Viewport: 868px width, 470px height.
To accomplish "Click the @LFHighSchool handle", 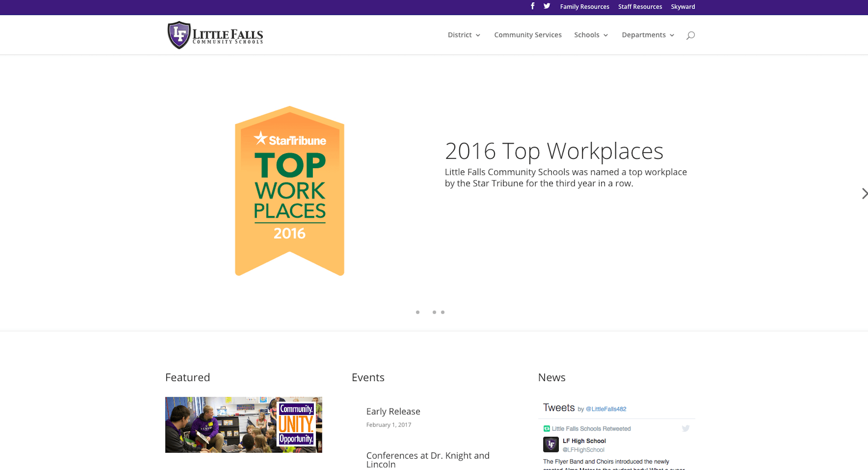I will 583,450.
